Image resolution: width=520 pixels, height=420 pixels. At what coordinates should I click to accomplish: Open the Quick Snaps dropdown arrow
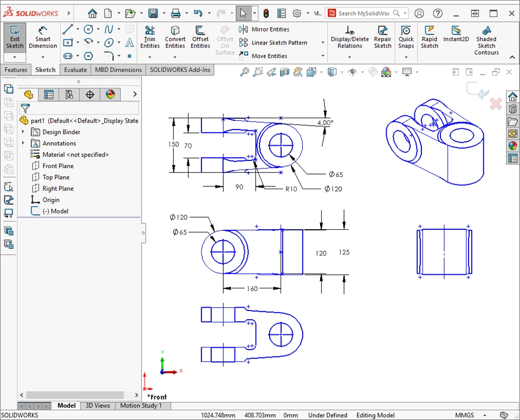click(406, 56)
